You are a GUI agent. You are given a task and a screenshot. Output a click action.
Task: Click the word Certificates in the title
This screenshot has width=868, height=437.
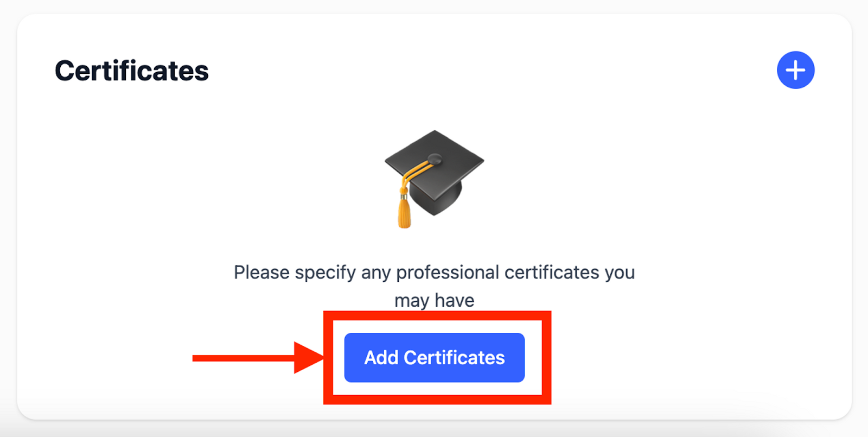tap(131, 69)
